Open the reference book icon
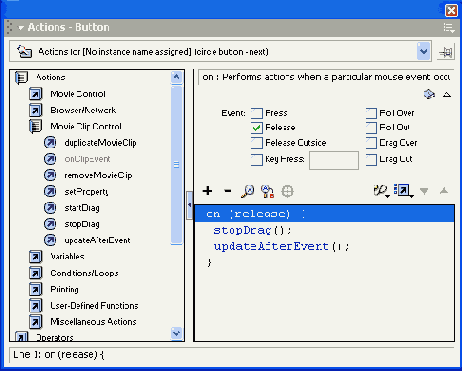 pos(429,94)
